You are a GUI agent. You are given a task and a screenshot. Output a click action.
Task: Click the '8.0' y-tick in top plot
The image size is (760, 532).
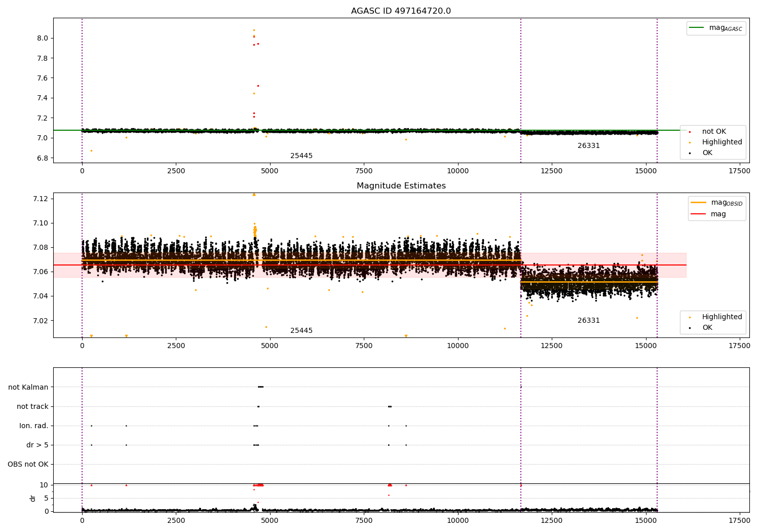pyautogui.click(x=42, y=39)
